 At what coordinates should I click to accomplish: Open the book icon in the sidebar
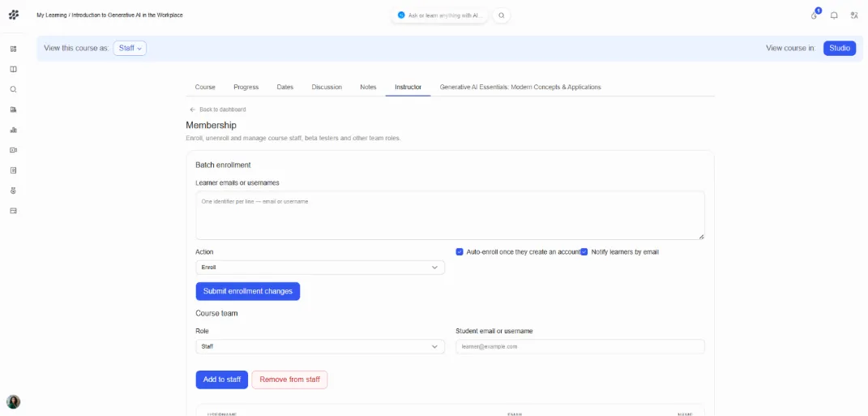point(14,69)
